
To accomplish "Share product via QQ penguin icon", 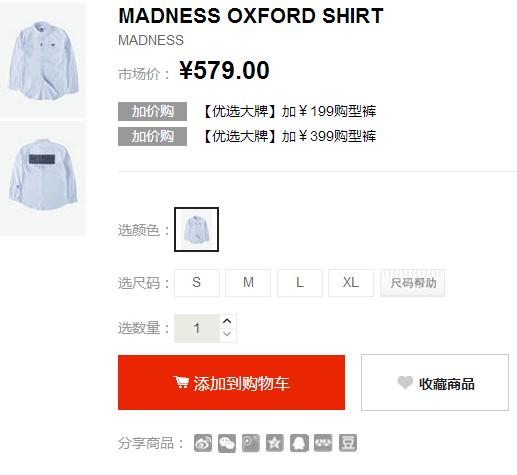I will (x=299, y=443).
